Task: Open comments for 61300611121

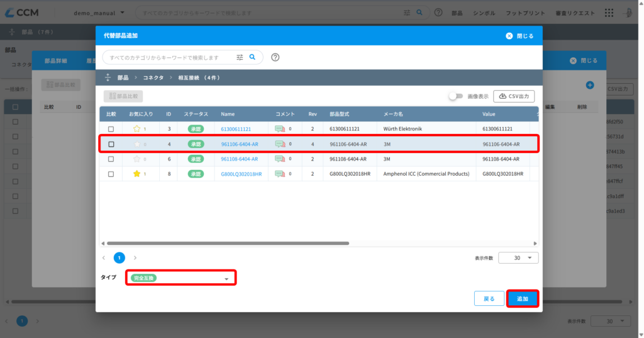Action: click(280, 128)
